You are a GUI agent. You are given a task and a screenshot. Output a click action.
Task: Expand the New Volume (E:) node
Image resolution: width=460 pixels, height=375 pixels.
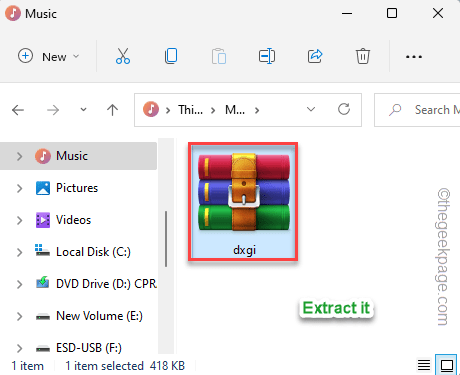tap(20, 316)
